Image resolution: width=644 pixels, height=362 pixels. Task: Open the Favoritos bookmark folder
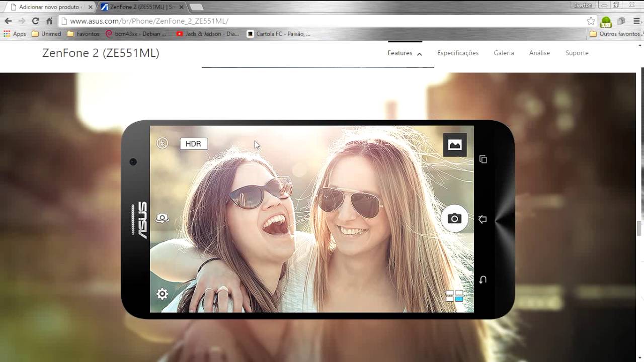[83, 34]
